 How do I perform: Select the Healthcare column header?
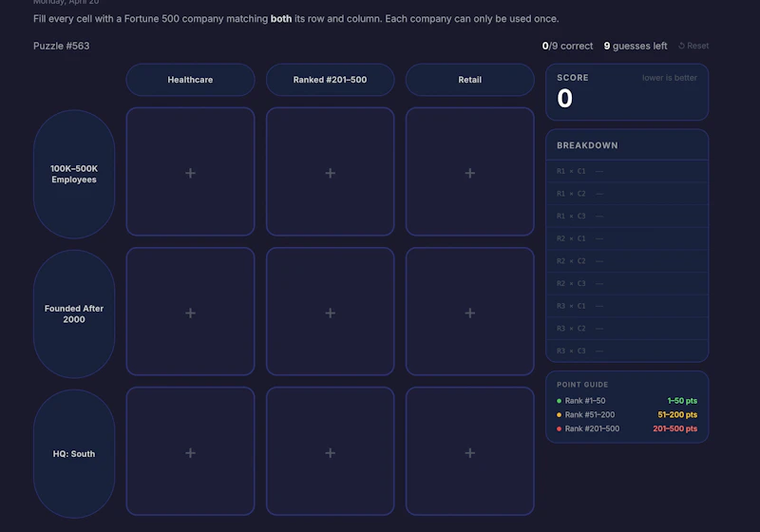(191, 80)
